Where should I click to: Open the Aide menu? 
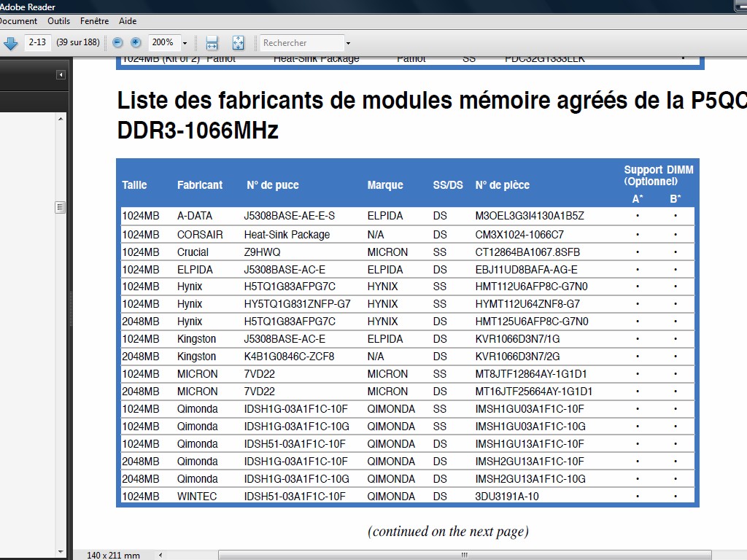128,21
